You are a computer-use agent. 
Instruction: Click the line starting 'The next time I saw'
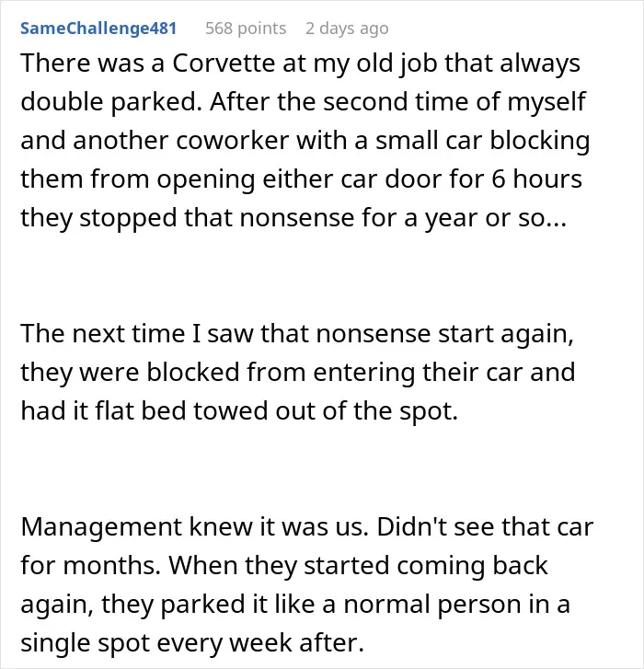coord(297,334)
